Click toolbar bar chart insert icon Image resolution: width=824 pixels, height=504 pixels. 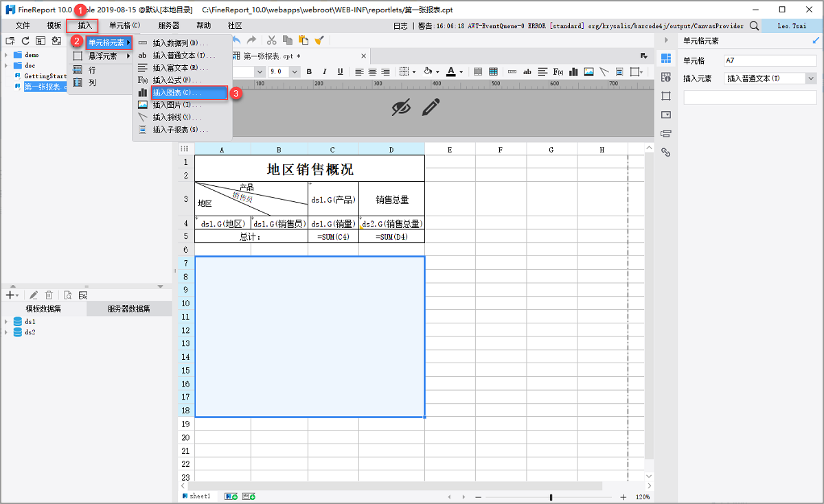573,71
